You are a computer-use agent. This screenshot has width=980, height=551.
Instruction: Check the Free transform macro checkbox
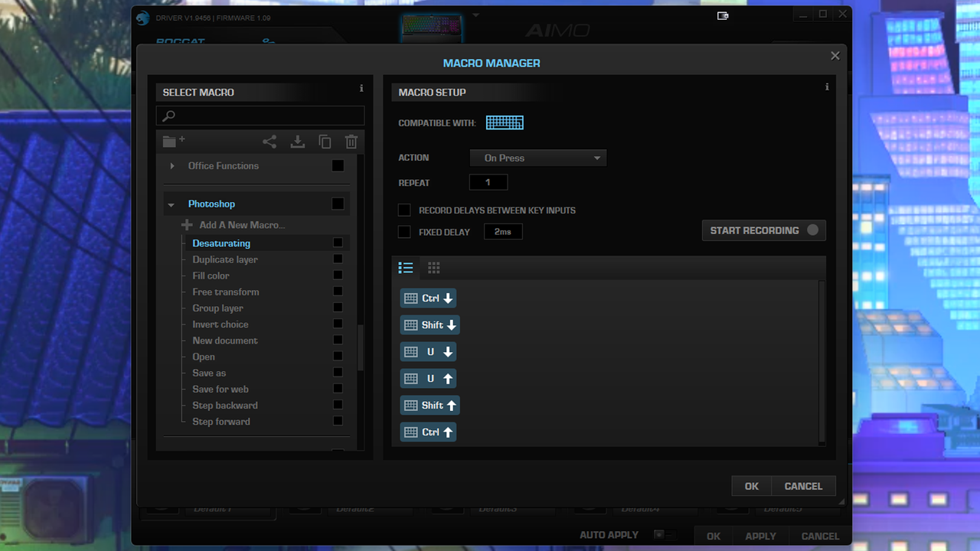(338, 292)
